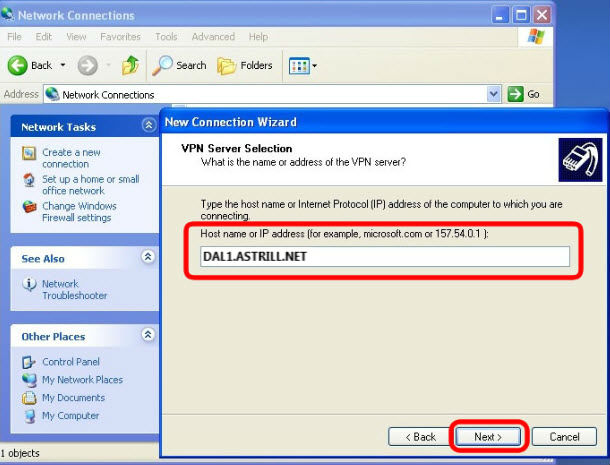This screenshot has height=465, width=610.
Task: Open Network Troubleshooter link
Action: pyautogui.click(x=74, y=290)
